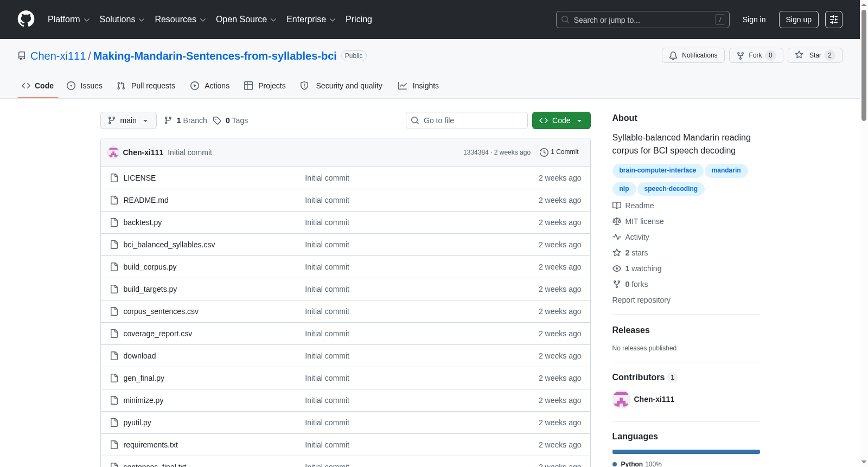Open the Pricing link

359,20
